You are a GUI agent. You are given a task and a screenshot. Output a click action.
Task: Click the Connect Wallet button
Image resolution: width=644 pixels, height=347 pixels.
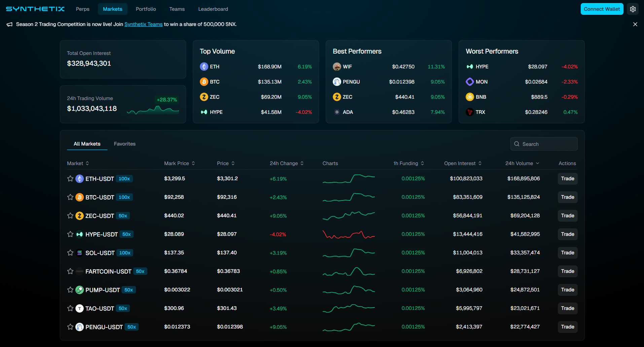(x=602, y=9)
